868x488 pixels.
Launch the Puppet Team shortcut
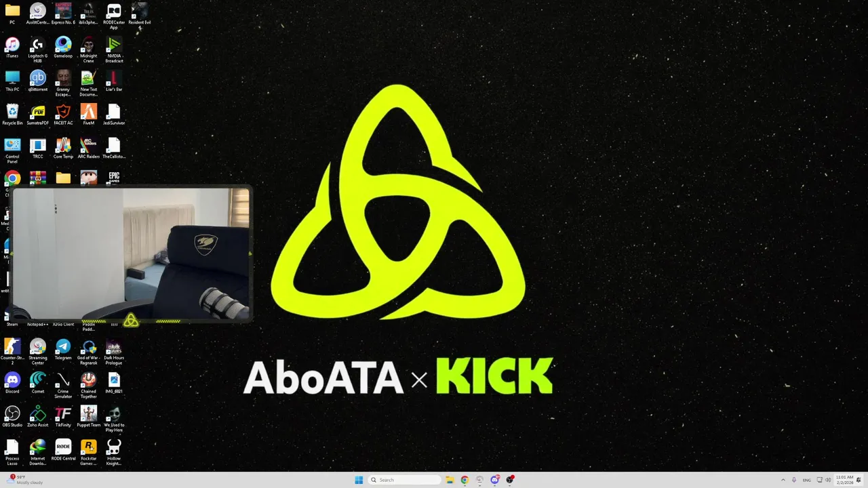click(89, 417)
